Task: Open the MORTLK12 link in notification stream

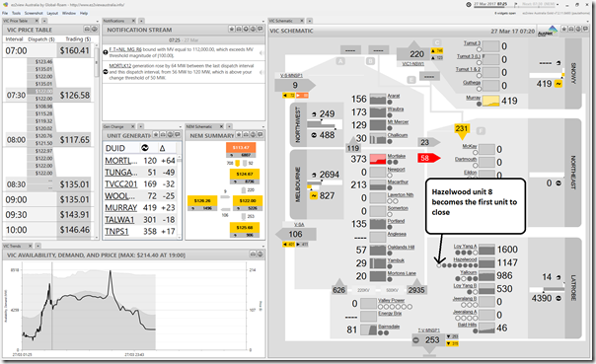Action: (x=117, y=66)
